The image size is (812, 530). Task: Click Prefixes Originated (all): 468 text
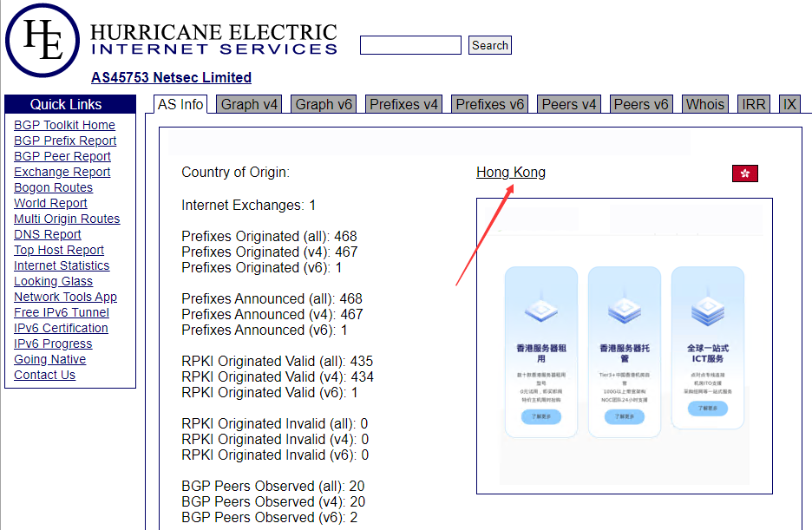[x=269, y=236]
